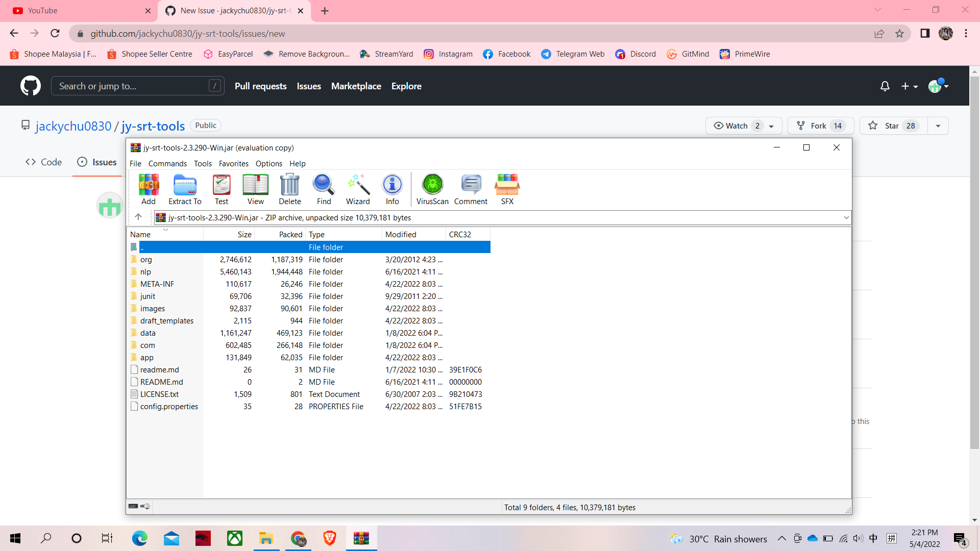Create SFX archive
Screen dimensions: 980x551
(x=507, y=189)
